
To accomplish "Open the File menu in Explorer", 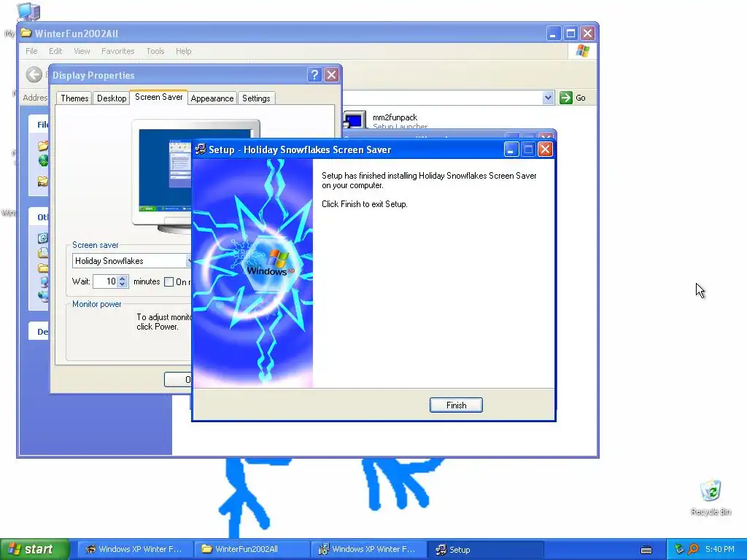I will point(31,51).
